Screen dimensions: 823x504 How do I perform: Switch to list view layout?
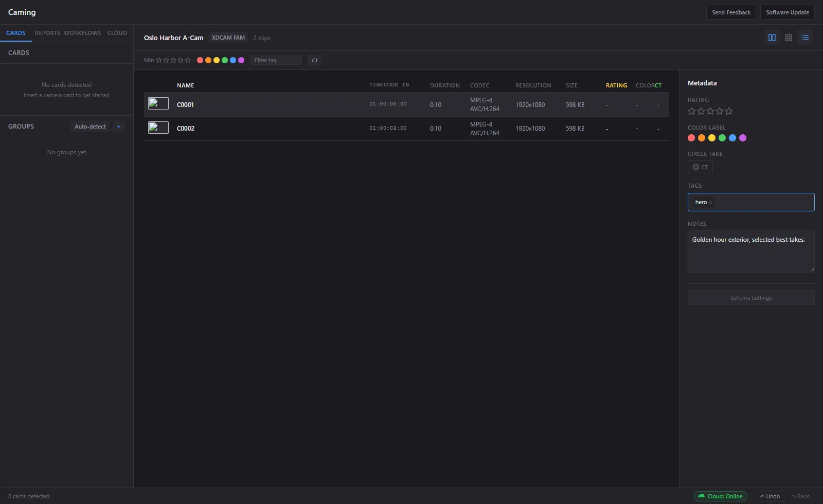[805, 37]
